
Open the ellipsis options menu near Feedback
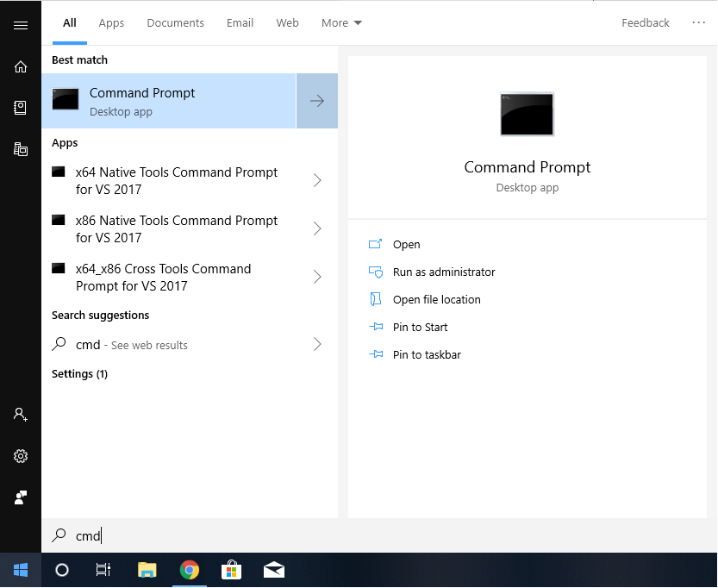(x=698, y=23)
